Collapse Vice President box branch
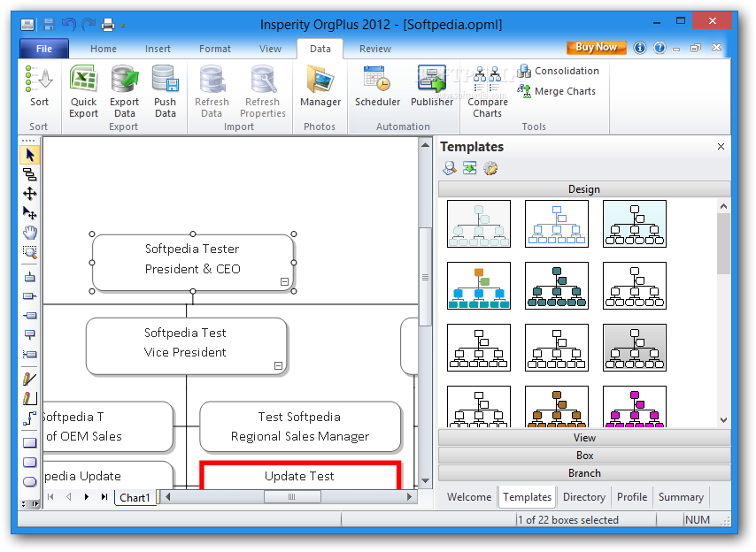This screenshot has height=552, width=756. pos(278,365)
